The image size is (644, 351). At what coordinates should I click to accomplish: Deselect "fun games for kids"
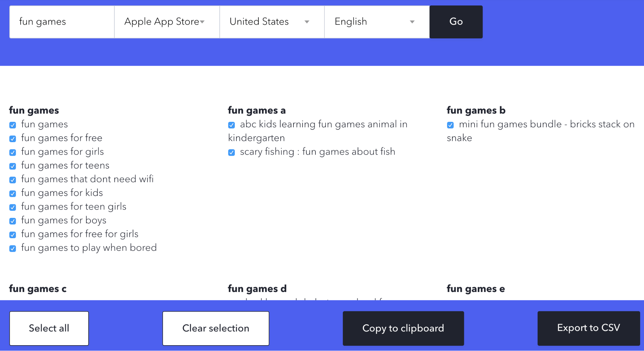13,193
